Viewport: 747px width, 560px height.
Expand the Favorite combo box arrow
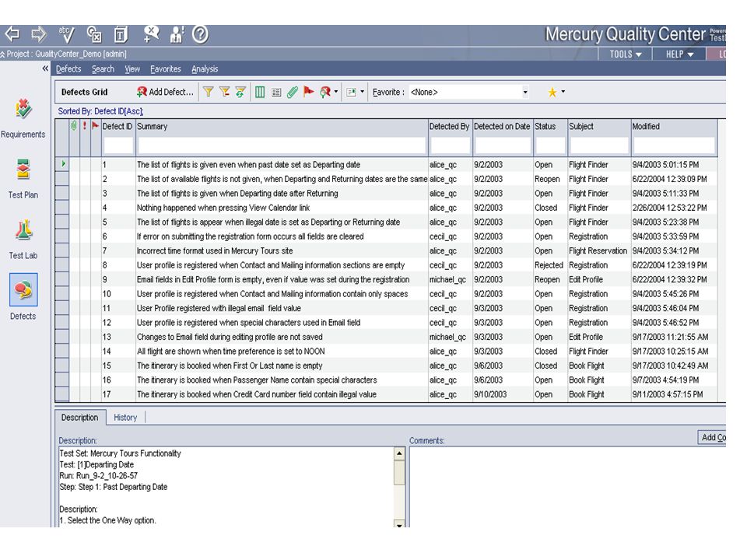pyautogui.click(x=525, y=92)
